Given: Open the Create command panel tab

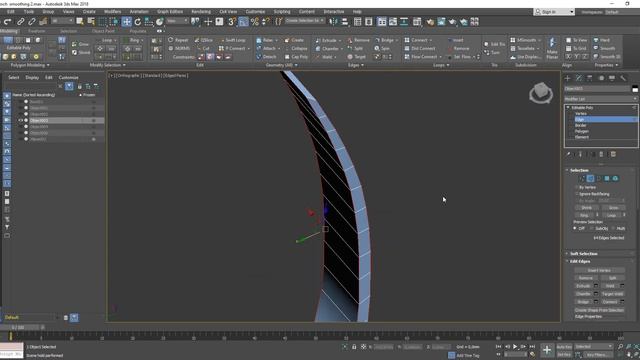Looking at the screenshot, I should (567, 78).
